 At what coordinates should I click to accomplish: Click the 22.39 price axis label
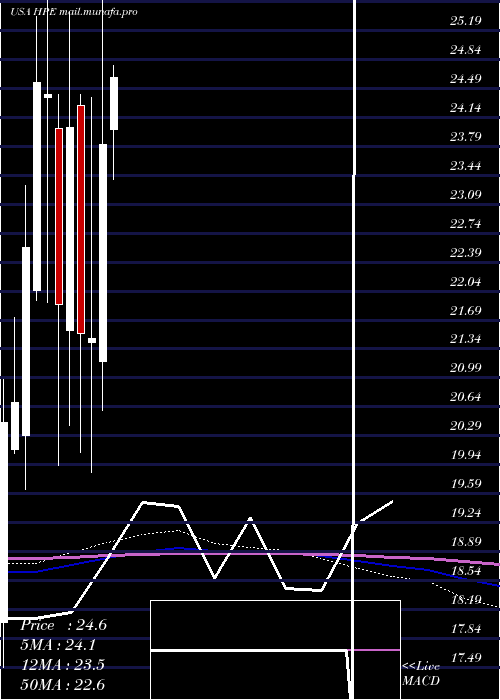pyautogui.click(x=466, y=253)
